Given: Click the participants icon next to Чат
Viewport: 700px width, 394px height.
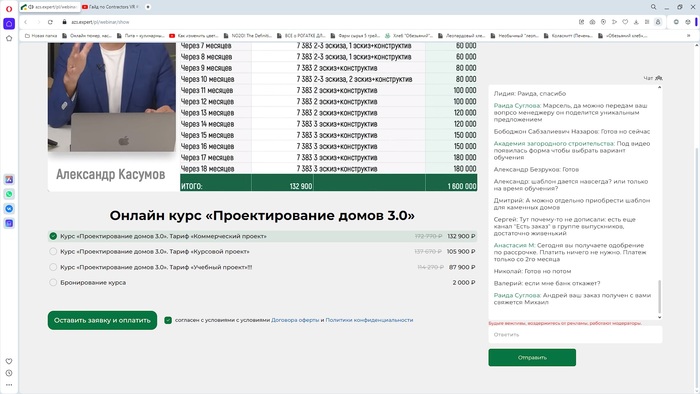Looking at the screenshot, I should pos(659,78).
